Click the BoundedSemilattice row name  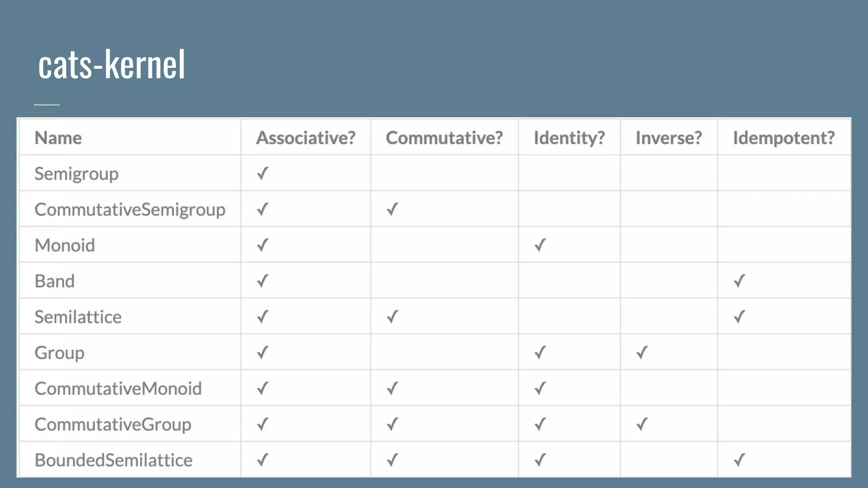click(114, 460)
